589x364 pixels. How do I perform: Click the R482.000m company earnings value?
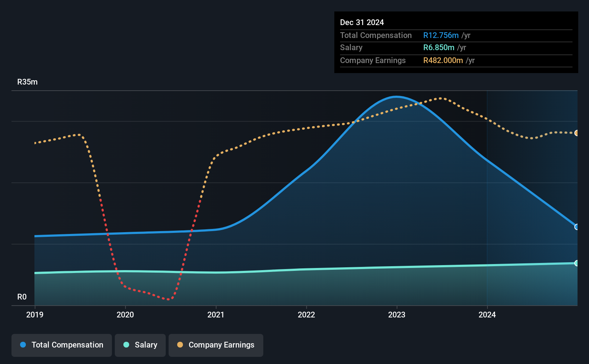click(443, 60)
